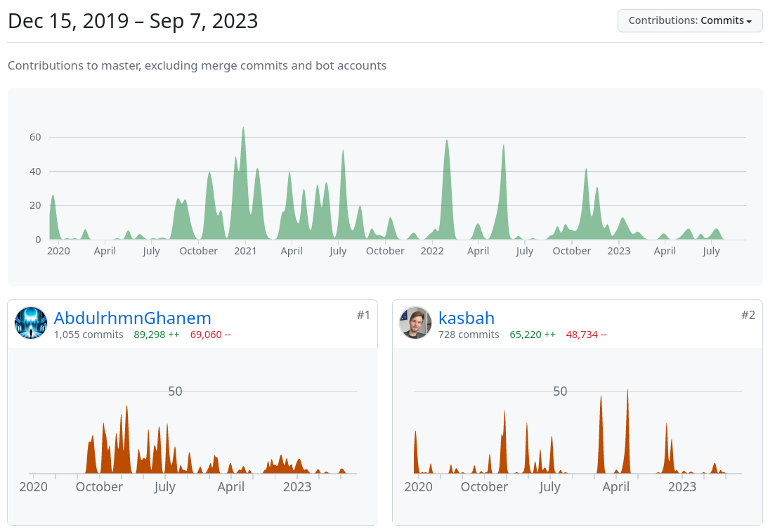Select the 89,298 additions count
Image resolution: width=782 pixels, height=532 pixels.
(156, 335)
